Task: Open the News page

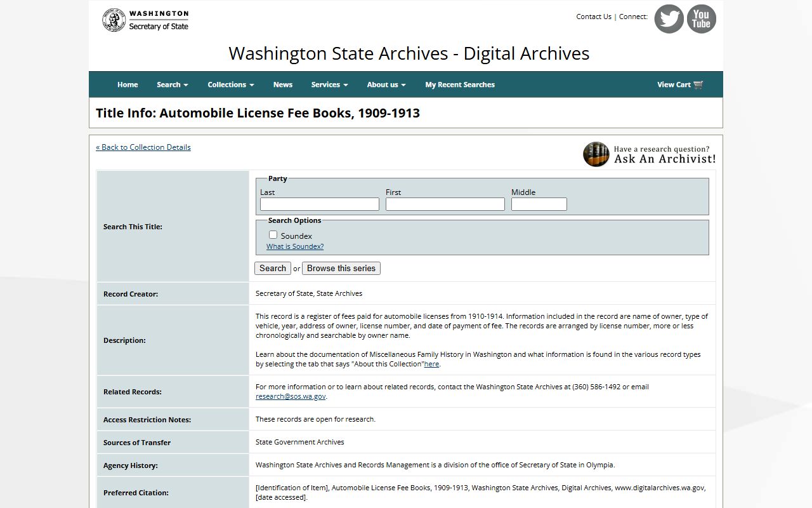Action: (x=283, y=84)
